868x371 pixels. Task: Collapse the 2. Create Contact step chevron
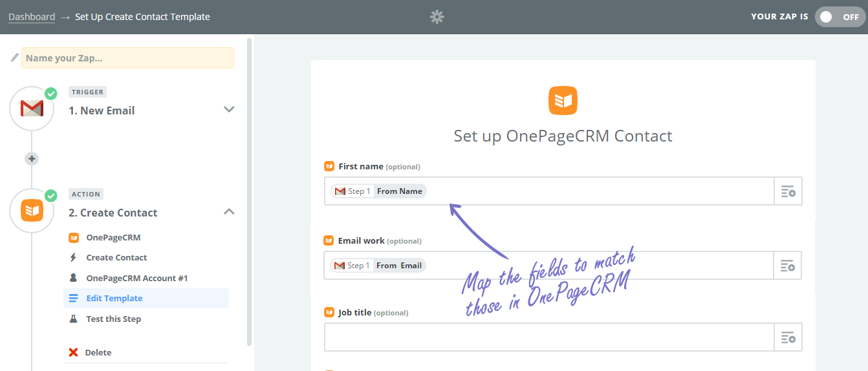(x=228, y=211)
